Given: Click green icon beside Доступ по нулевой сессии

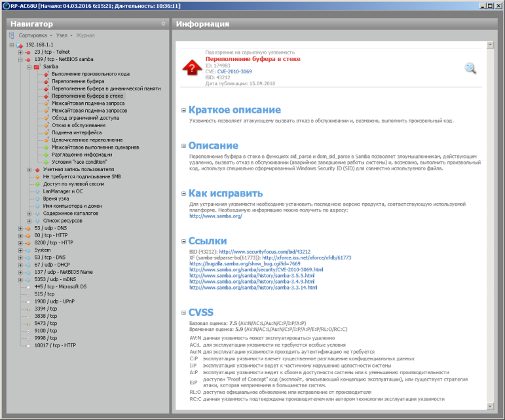Looking at the screenshot, I should (x=37, y=184).
